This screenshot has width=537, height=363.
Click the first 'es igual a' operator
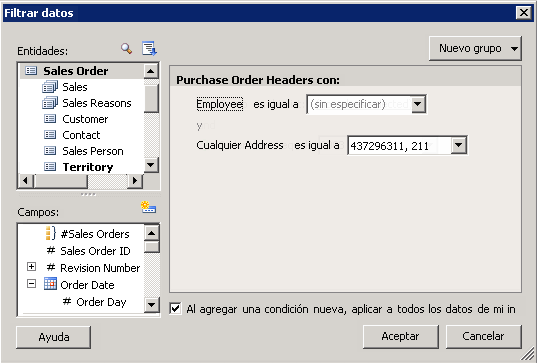276,104
